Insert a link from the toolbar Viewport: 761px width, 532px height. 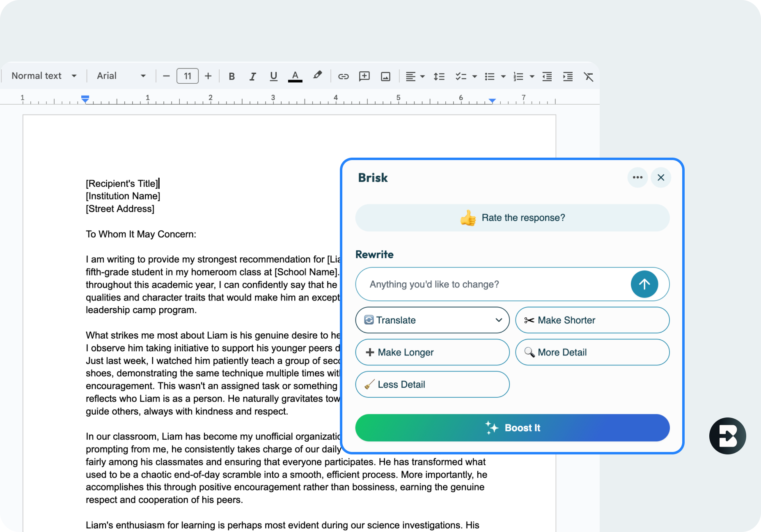[343, 76]
